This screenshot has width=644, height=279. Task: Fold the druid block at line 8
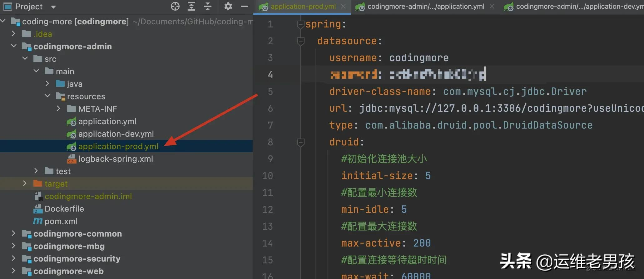click(300, 142)
